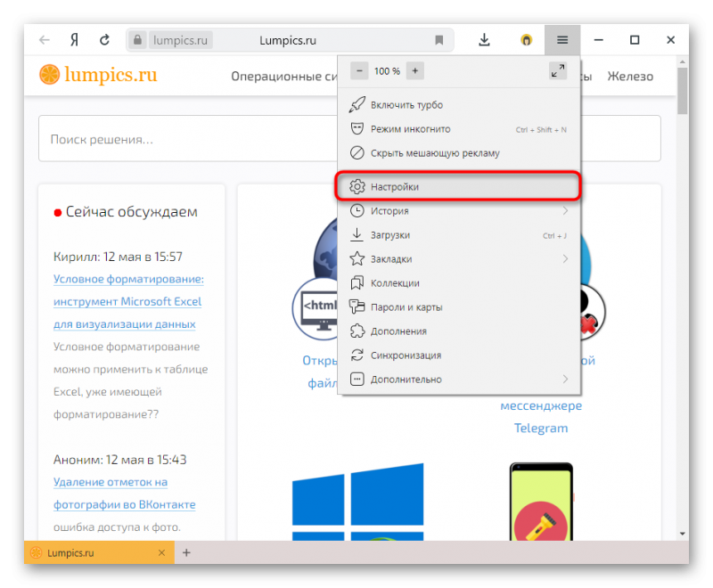Open the Yandex home button
Screen dimensions: 713x588
(75, 40)
